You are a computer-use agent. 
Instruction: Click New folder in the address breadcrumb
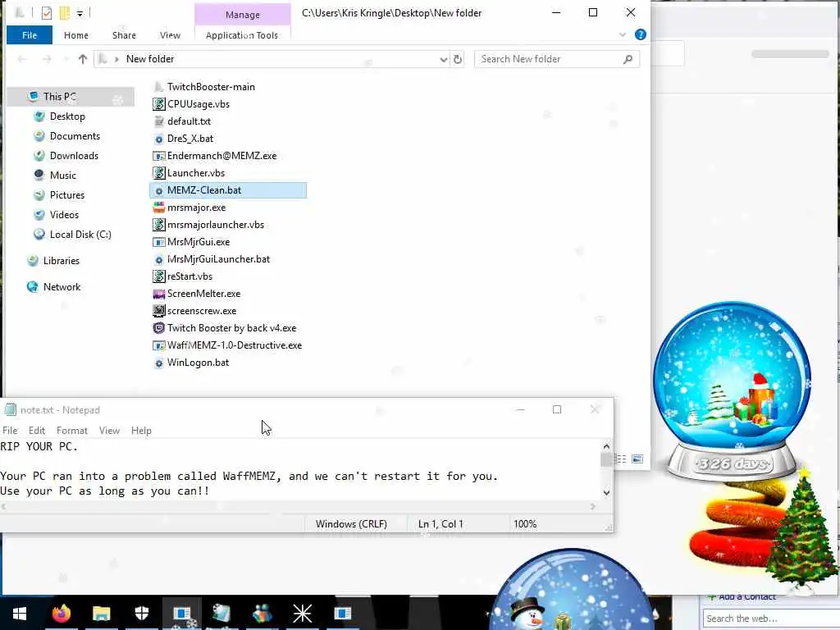pos(150,59)
